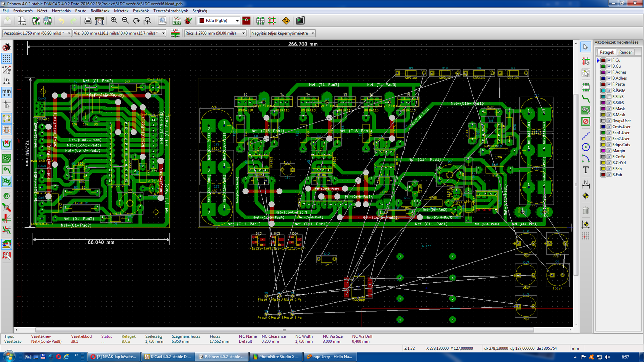Image resolution: width=644 pixels, height=362 pixels.
Task: Open the Page Settings icon
Action: click(22, 21)
